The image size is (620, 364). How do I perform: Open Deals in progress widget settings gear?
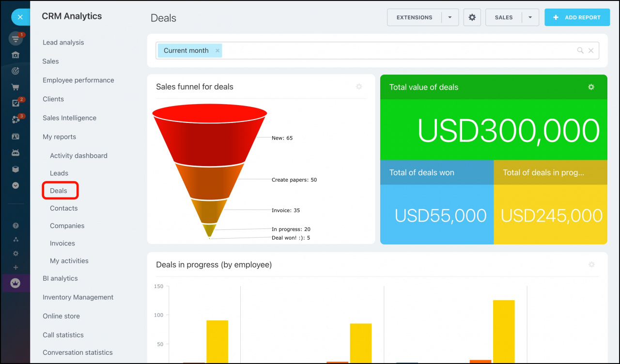(x=591, y=265)
